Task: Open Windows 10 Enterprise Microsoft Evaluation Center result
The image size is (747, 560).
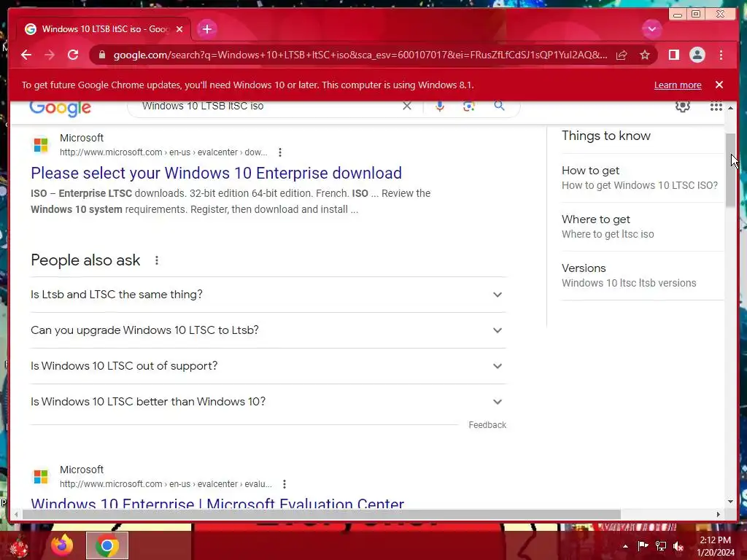Action: pos(217,502)
